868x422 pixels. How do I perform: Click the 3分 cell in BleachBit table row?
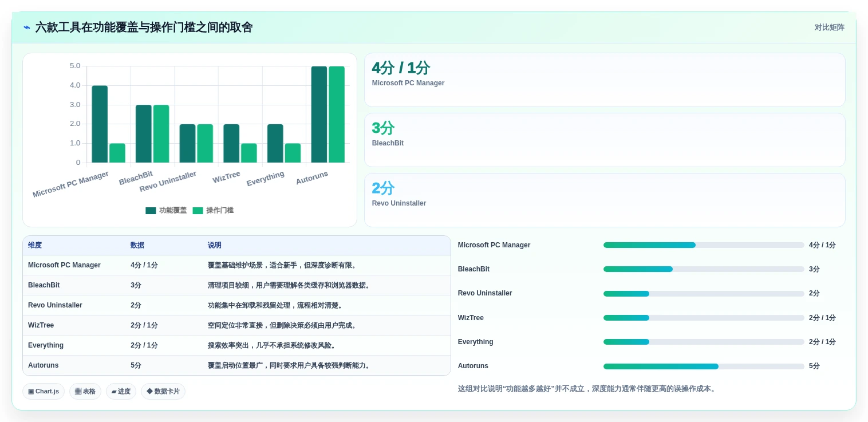click(x=136, y=285)
